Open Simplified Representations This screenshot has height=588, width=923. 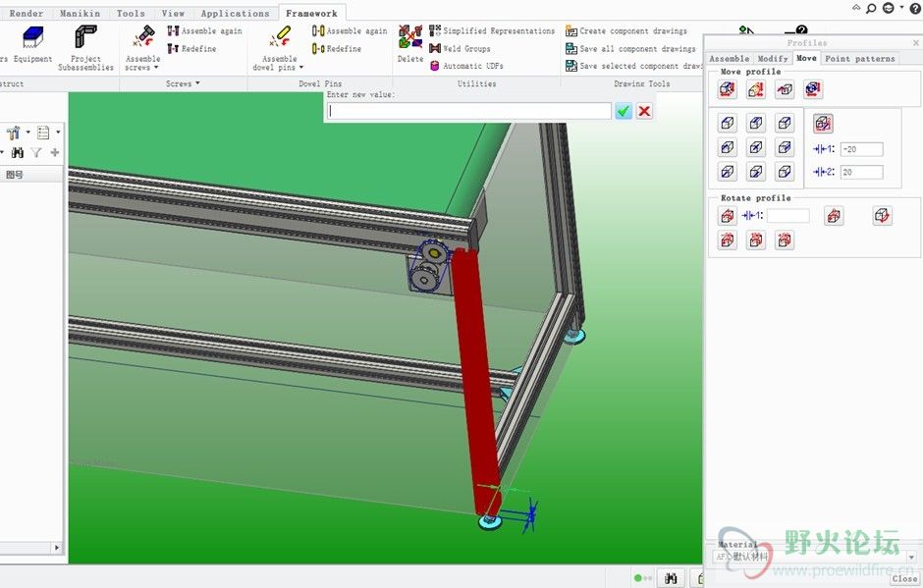point(492,30)
